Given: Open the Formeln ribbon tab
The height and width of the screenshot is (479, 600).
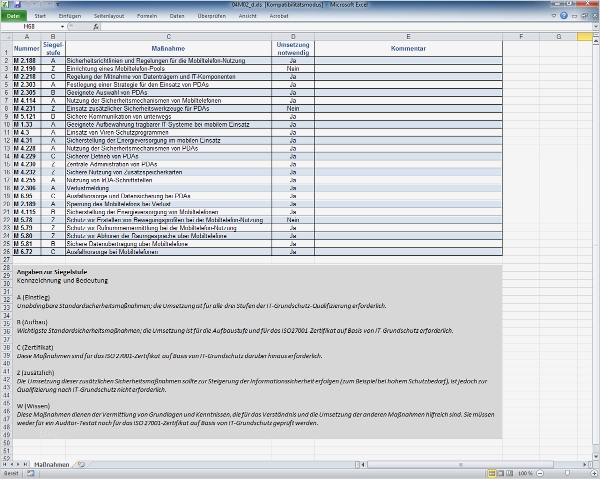Looking at the screenshot, I should [x=147, y=16].
